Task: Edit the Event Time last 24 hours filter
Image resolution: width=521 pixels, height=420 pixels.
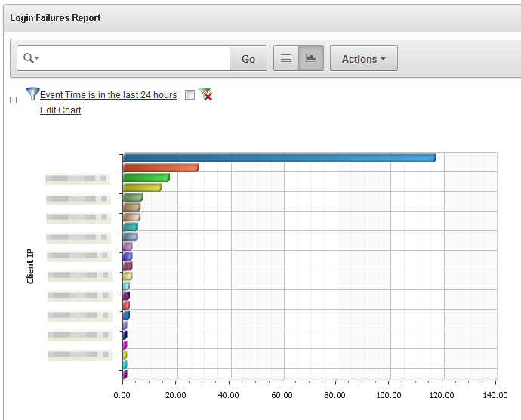Action: click(x=108, y=94)
